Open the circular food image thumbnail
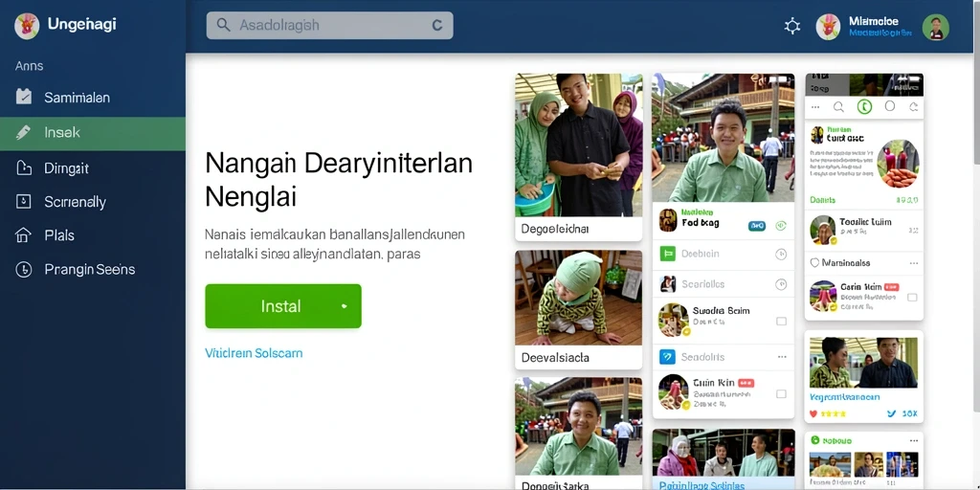The width and height of the screenshot is (980, 490). pyautogui.click(x=898, y=164)
